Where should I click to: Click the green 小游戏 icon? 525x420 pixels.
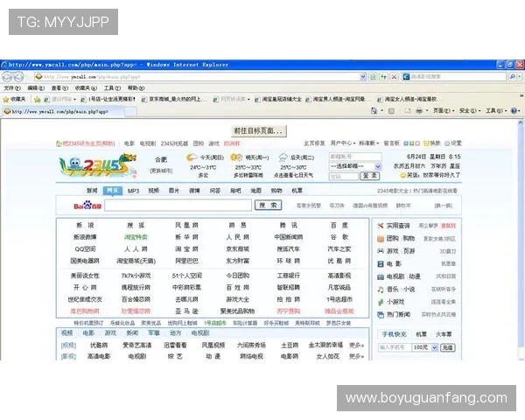pos(381,302)
